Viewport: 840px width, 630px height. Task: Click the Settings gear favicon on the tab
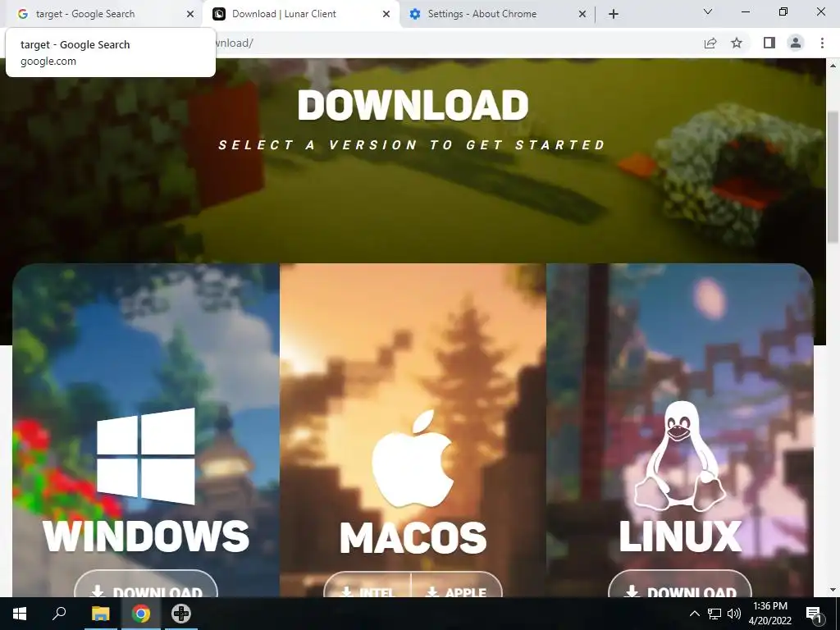414,14
